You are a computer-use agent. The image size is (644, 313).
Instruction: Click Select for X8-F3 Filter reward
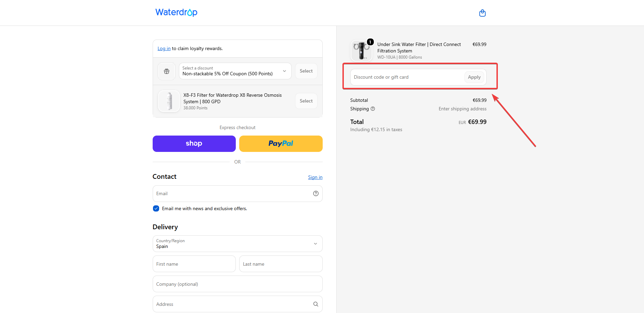coord(306,101)
